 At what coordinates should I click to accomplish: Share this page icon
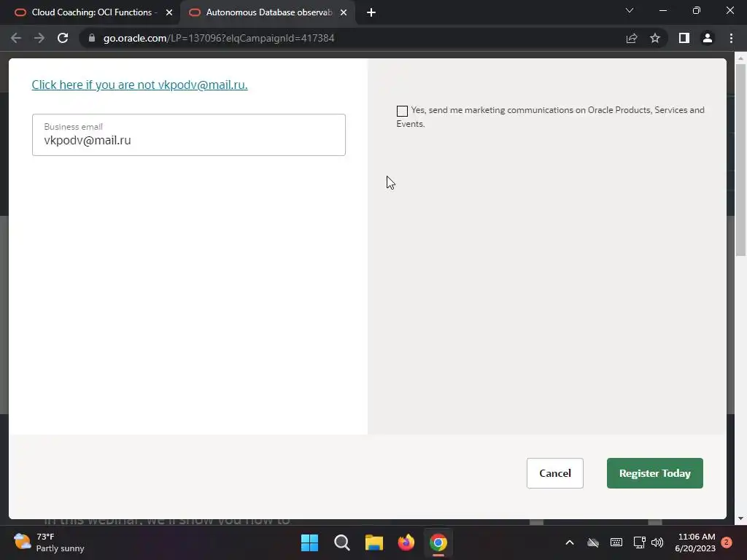pos(632,38)
